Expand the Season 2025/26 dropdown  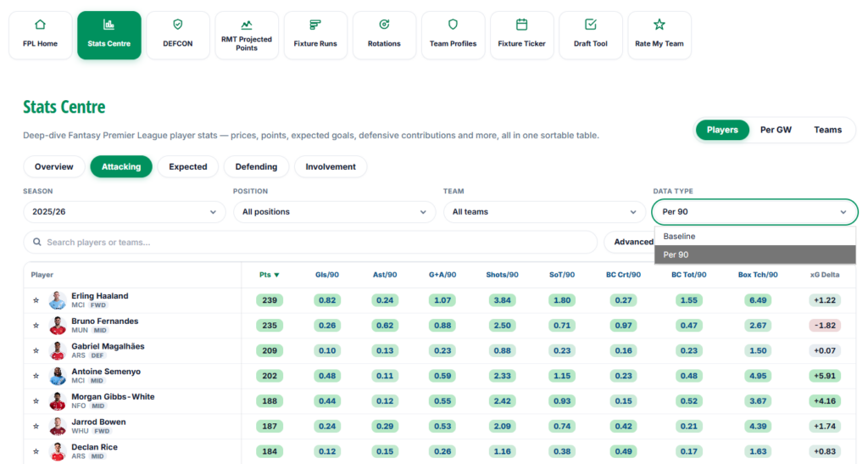coord(125,212)
